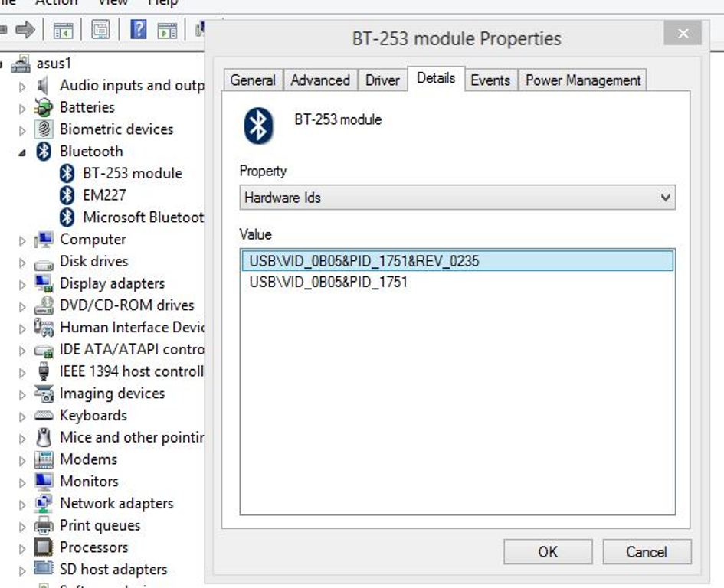The width and height of the screenshot is (724, 588).
Task: Select the BT-253 module Bluetooth device icon
Action: point(68,173)
